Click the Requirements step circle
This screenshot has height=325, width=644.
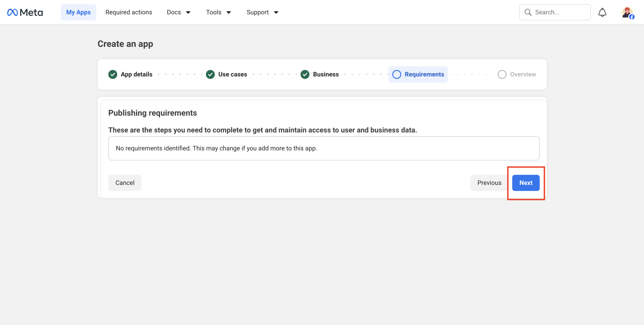[397, 74]
